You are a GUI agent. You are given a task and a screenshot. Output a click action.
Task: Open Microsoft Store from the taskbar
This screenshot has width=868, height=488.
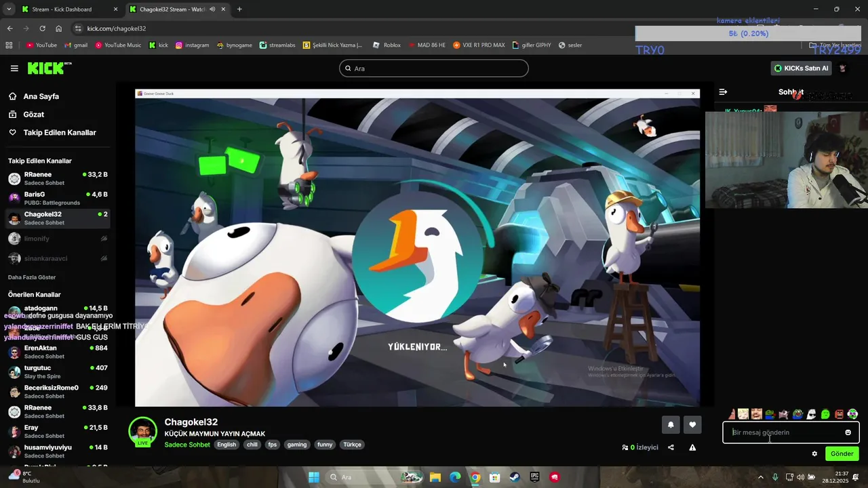495,477
